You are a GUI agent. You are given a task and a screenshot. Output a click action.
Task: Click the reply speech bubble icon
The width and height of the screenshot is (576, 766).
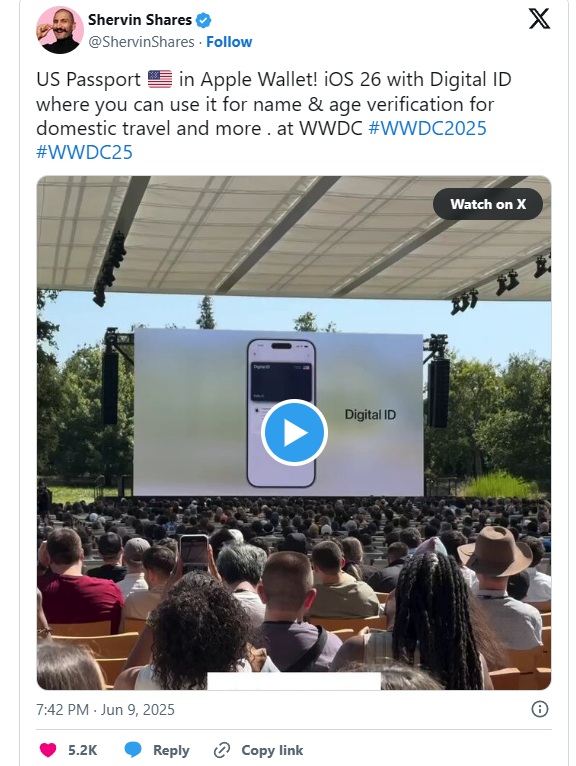[133, 750]
